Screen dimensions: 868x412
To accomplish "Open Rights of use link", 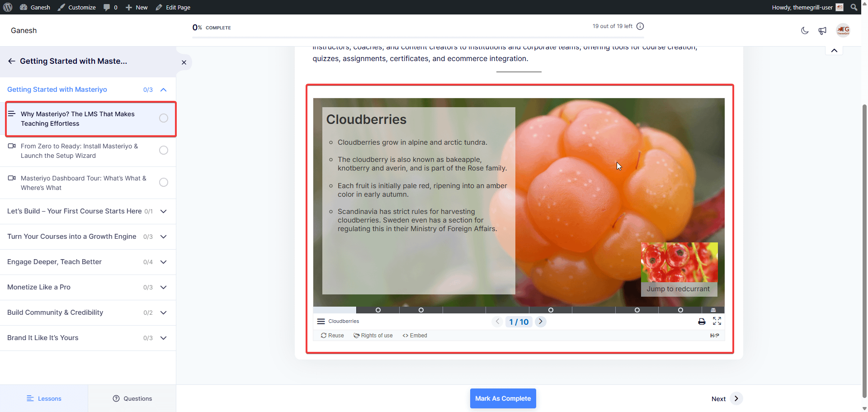I will click(x=373, y=336).
